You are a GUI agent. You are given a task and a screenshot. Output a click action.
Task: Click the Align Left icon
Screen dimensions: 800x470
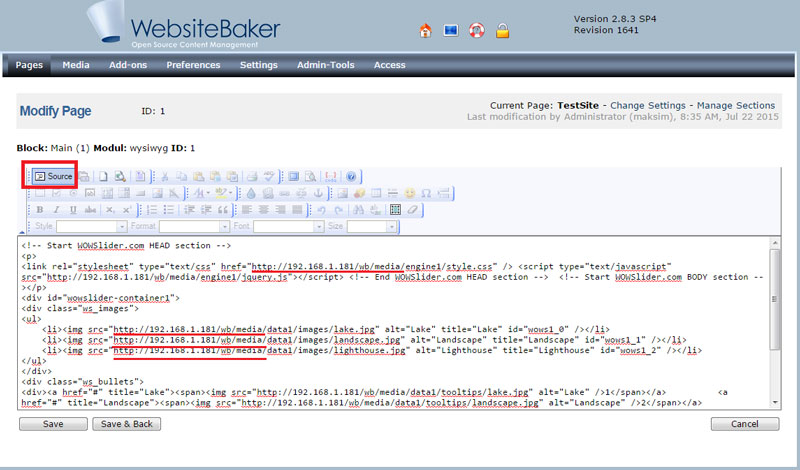tap(247, 210)
